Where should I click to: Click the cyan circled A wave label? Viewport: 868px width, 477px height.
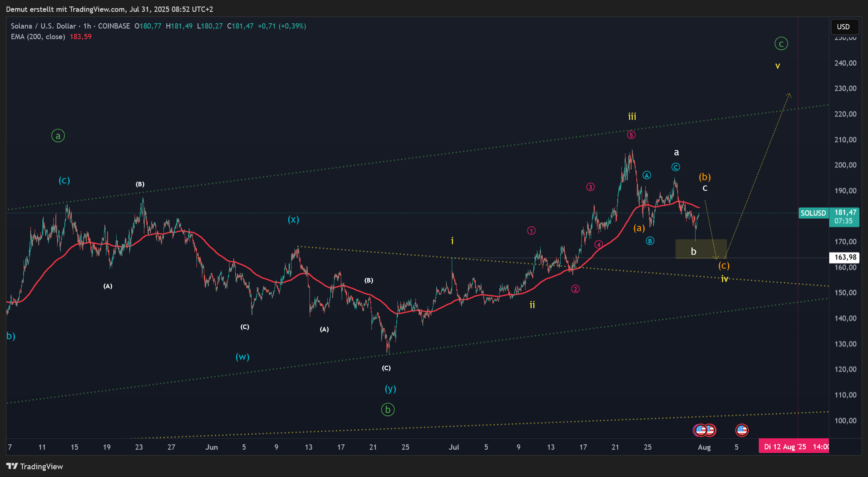(x=647, y=175)
